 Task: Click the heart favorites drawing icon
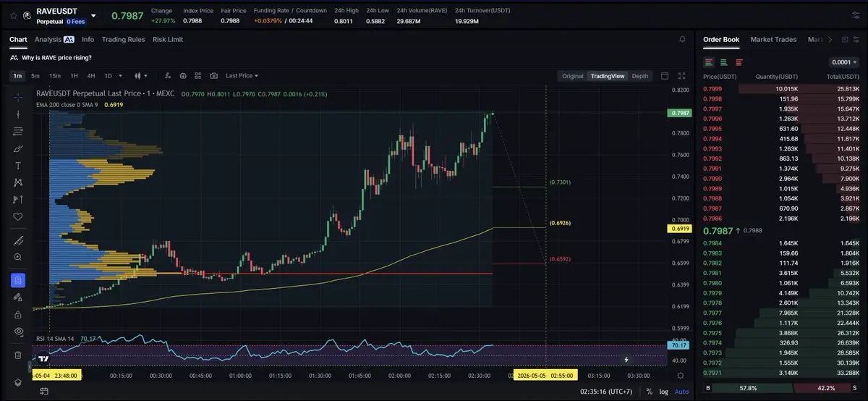point(18,216)
